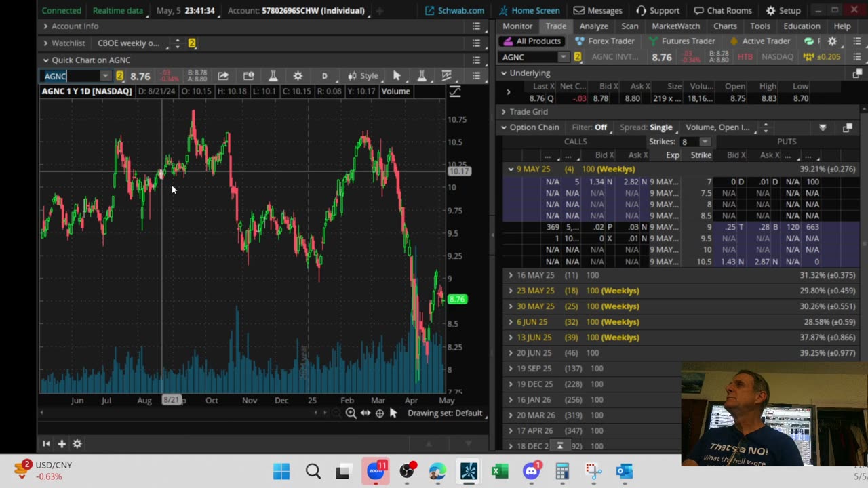The height and width of the screenshot is (488, 868).
Task: Open the Tools tab
Action: [760, 26]
